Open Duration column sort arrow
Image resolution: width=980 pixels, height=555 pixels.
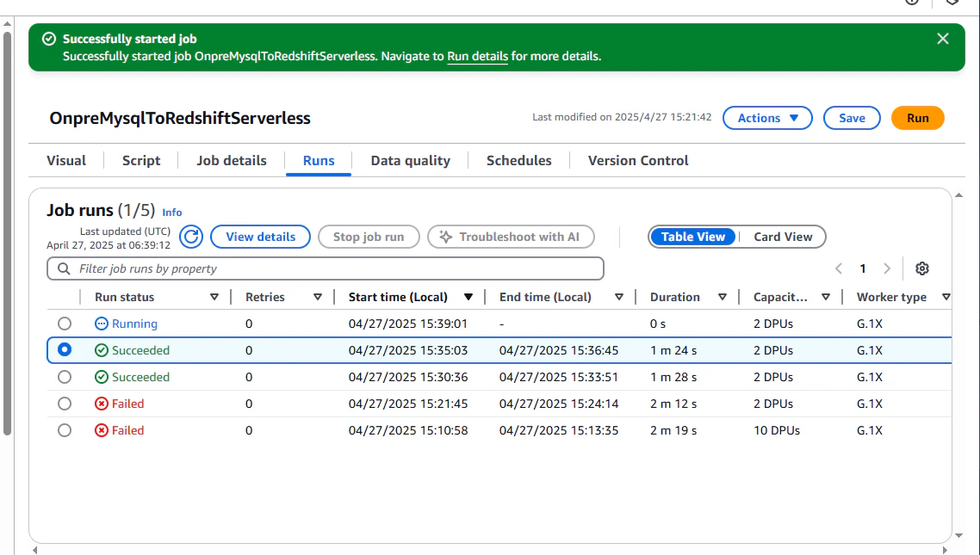722,297
